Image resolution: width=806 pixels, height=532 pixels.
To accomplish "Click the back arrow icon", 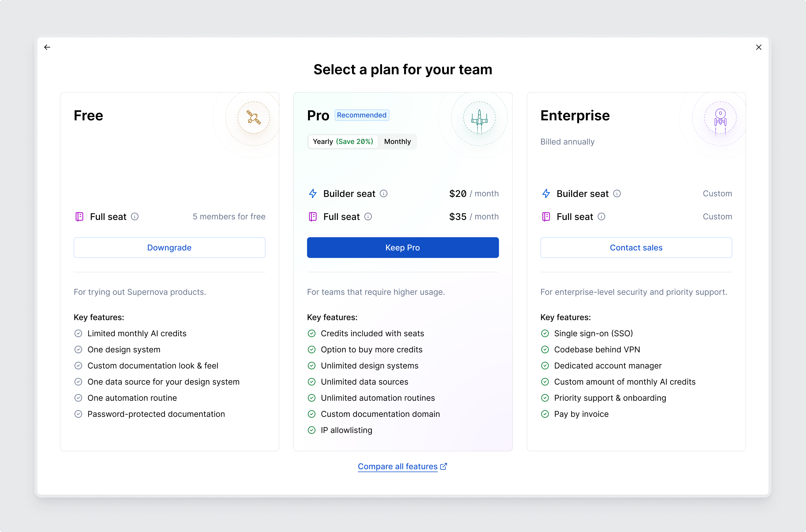I will tap(47, 47).
